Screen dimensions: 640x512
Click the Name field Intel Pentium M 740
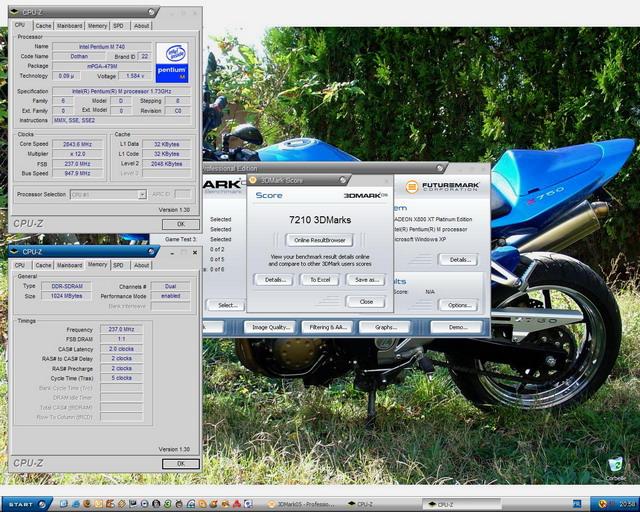pos(102,47)
